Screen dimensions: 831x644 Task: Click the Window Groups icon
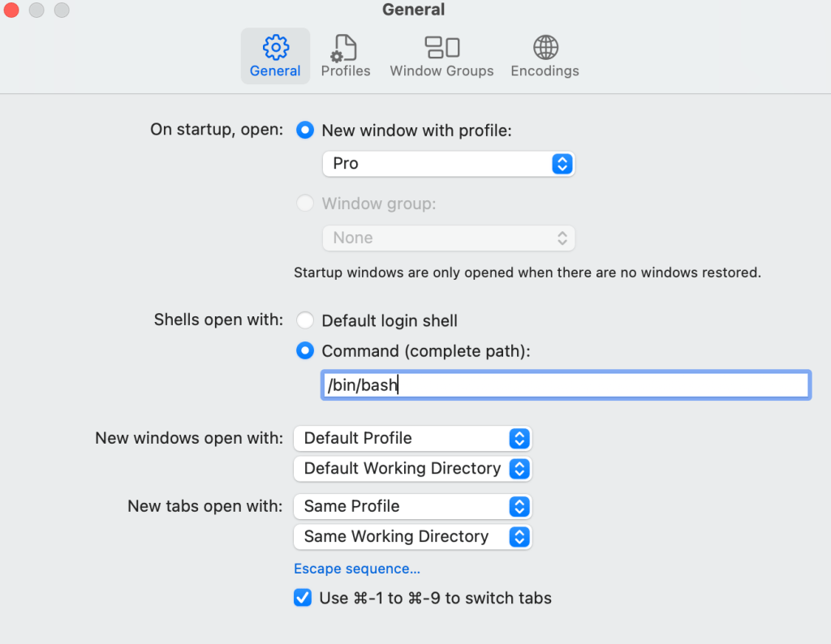[x=441, y=47]
